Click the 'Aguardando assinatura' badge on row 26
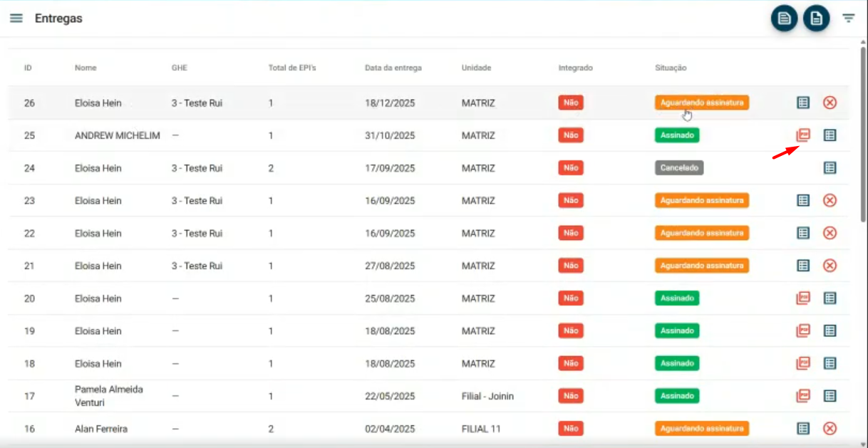The image size is (868, 448). pyautogui.click(x=701, y=103)
